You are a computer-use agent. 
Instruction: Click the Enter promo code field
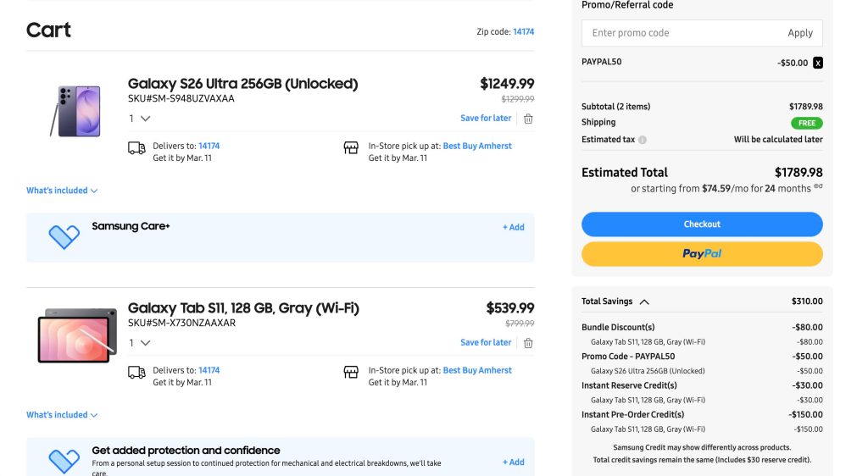click(x=678, y=33)
